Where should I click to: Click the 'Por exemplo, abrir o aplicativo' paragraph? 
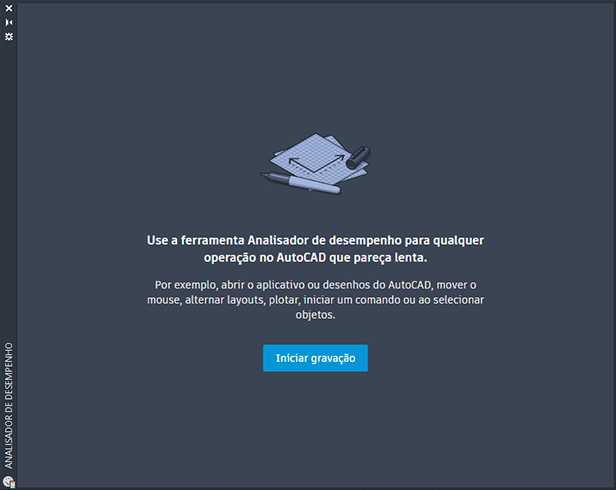(315, 299)
